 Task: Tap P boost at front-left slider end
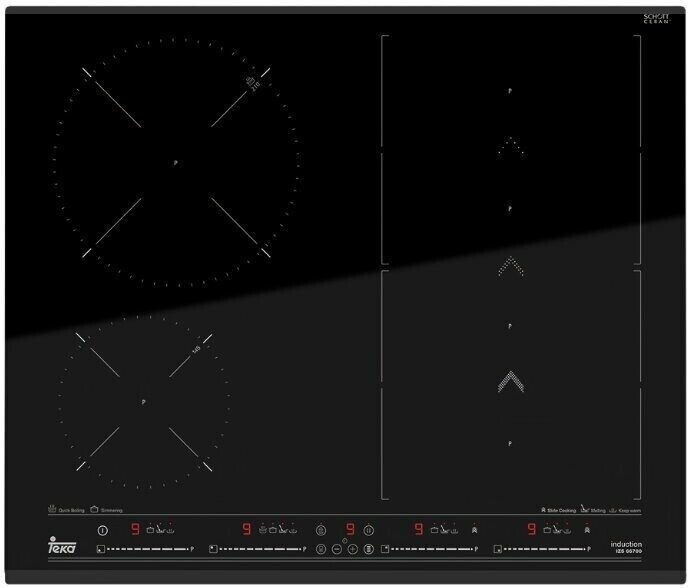(x=192, y=549)
